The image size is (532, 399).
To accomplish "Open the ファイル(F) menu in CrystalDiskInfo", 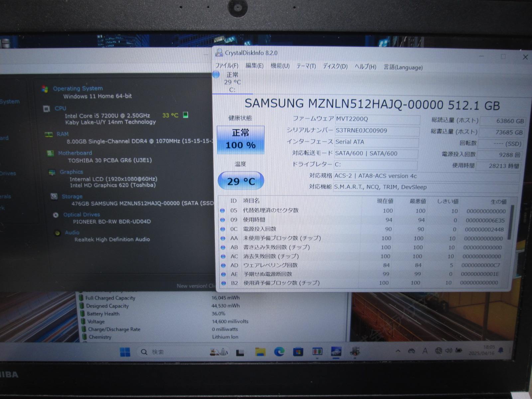I will 227,66.
